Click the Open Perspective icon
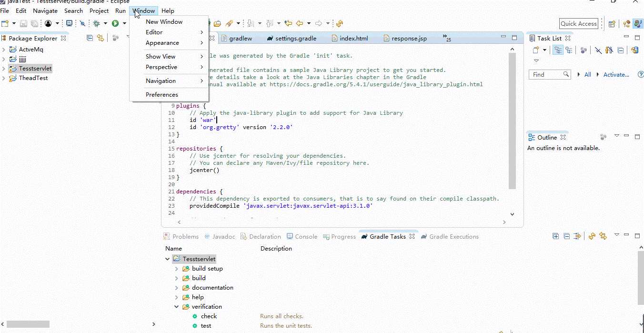644x333 pixels. pos(612,24)
